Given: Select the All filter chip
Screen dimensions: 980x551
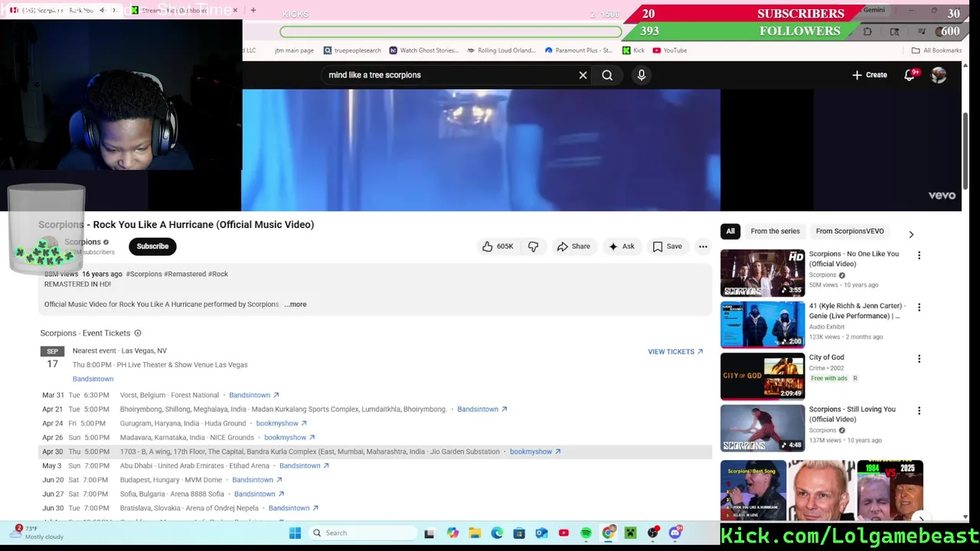Looking at the screenshot, I should [x=730, y=231].
